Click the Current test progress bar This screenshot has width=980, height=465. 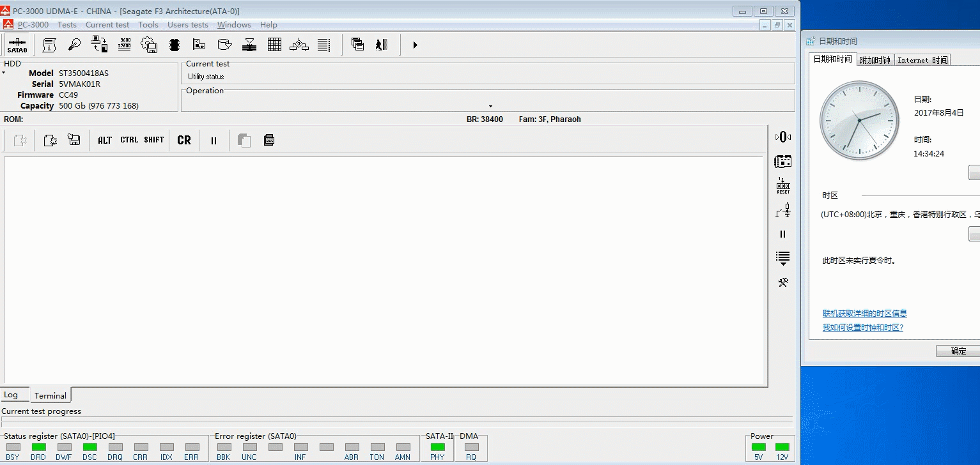(397, 423)
